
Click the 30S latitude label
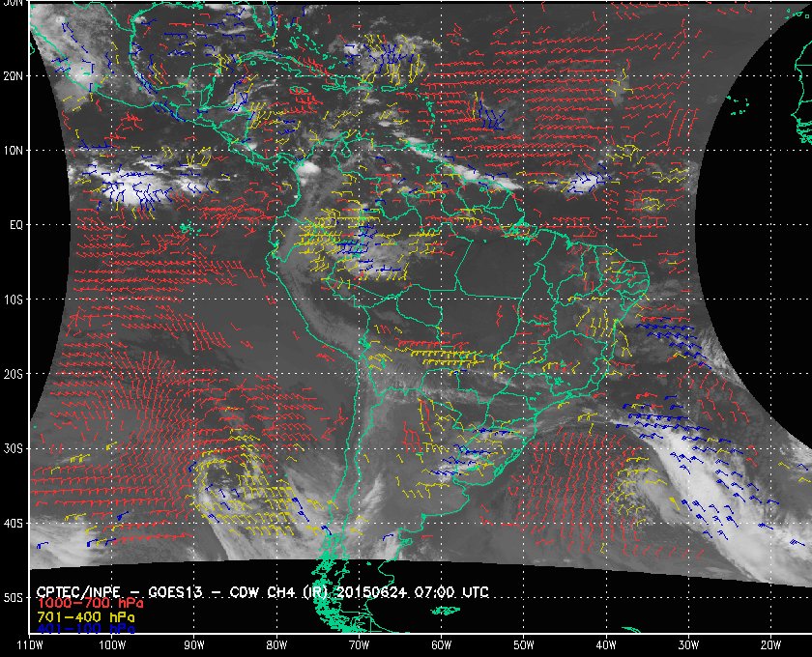pyautogui.click(x=13, y=449)
